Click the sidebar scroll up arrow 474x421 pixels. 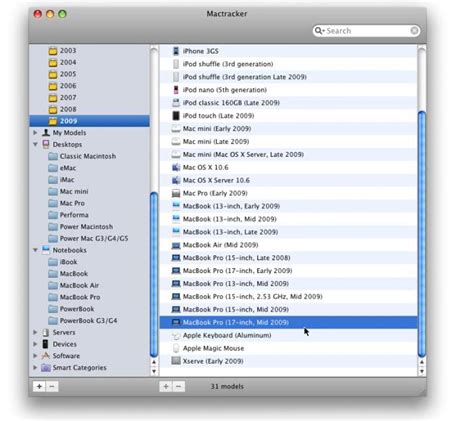[154, 362]
